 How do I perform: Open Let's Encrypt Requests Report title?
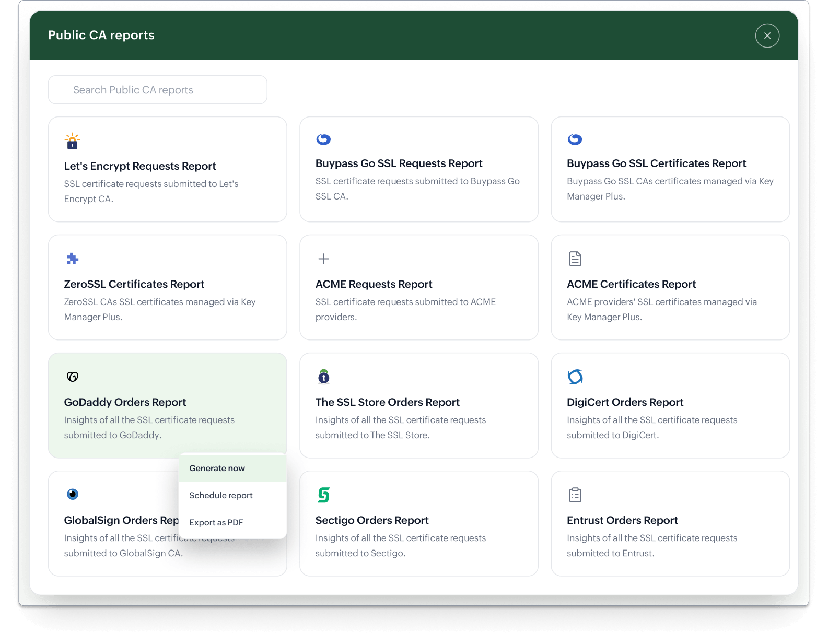(x=140, y=166)
